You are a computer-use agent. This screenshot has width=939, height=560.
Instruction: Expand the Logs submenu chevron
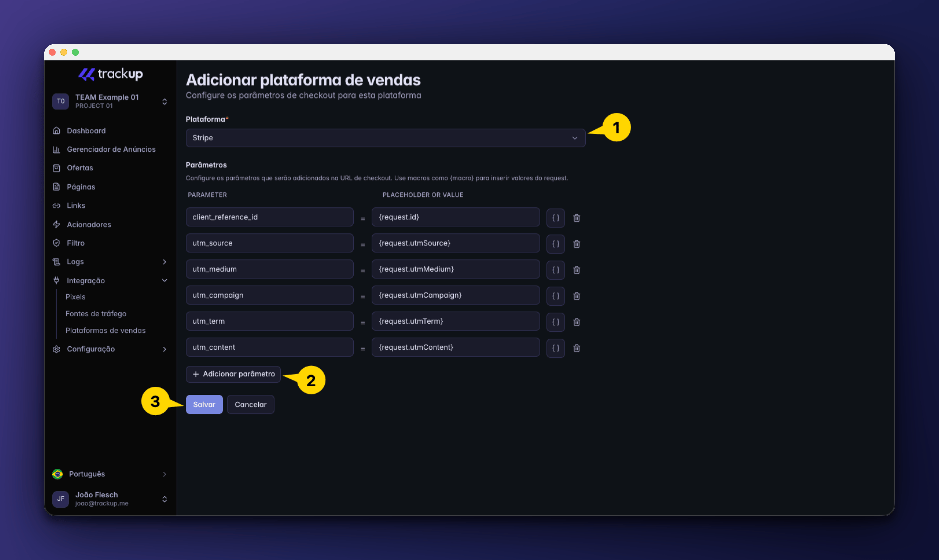tap(164, 262)
